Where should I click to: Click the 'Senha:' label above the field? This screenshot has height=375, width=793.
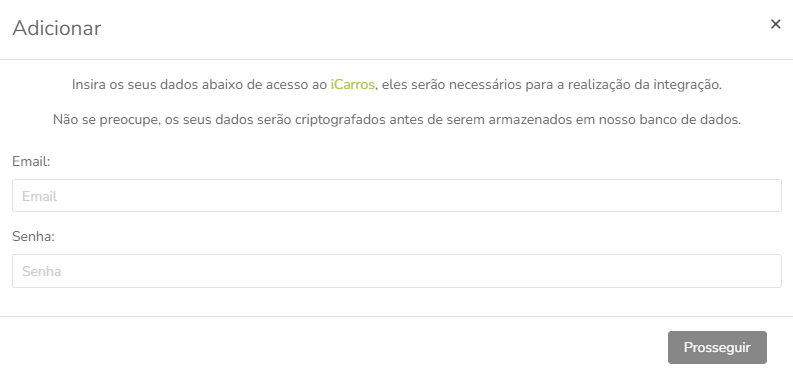coord(33,236)
